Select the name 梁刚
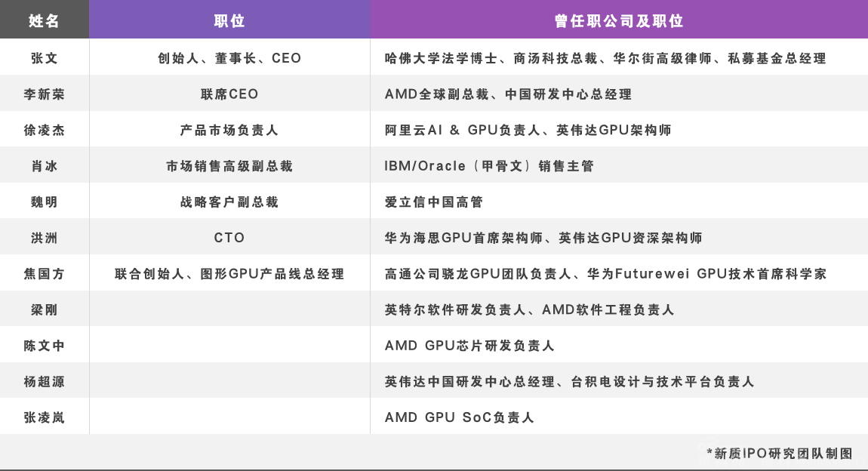 (45, 310)
